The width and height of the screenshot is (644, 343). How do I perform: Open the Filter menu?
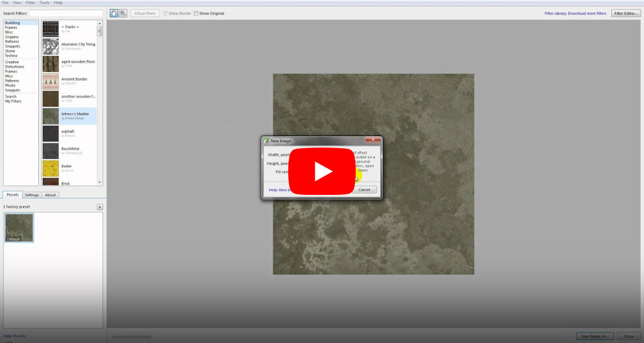[30, 3]
